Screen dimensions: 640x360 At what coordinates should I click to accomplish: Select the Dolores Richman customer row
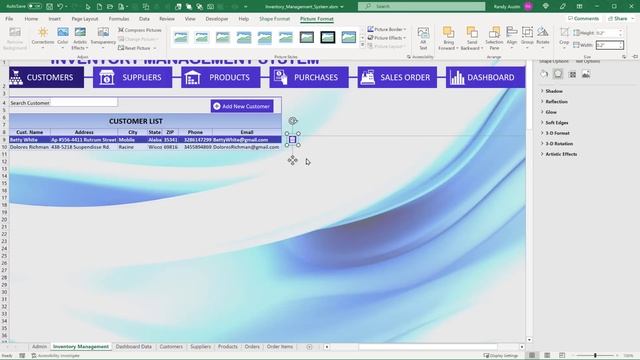click(145, 147)
